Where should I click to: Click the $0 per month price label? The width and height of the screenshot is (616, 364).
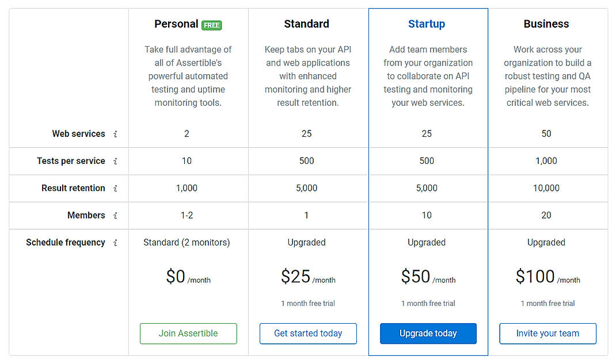click(x=187, y=277)
